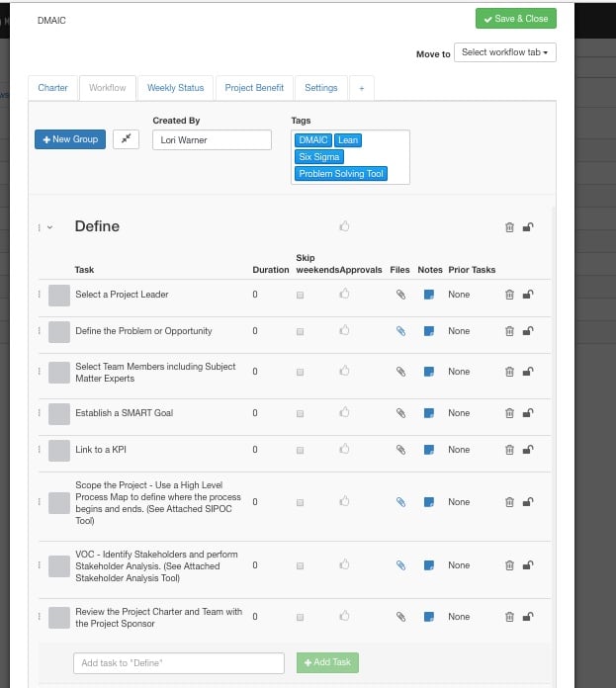616x688 pixels.
Task: Enable Skip weekends for Establish a SMART Goal
Action: (x=300, y=413)
